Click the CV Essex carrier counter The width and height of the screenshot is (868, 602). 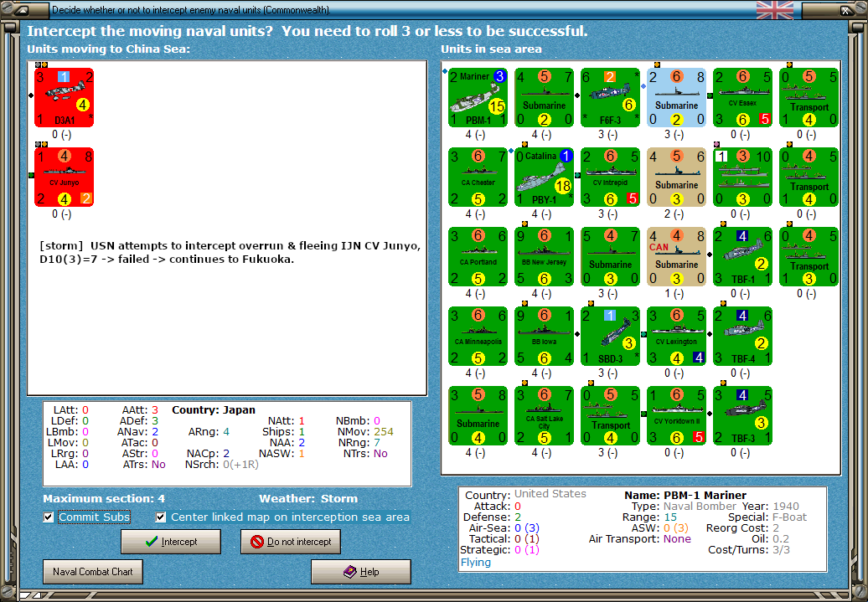pos(743,98)
